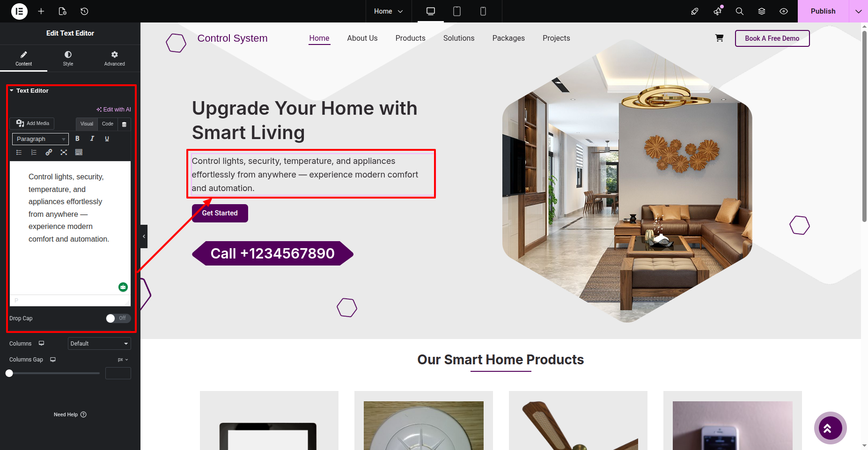The image size is (868, 450).
Task: Switch to mobile responsive view
Action: [483, 11]
